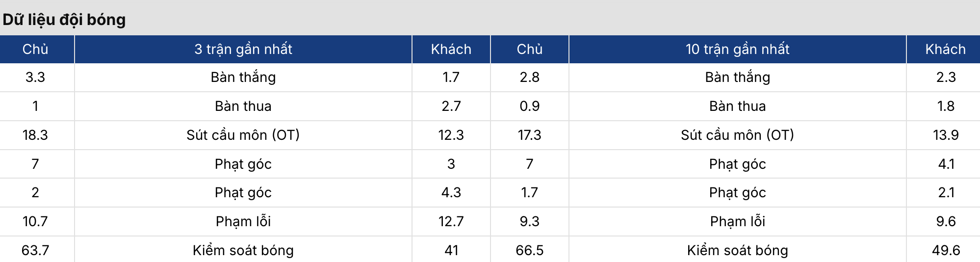Image resolution: width=980 pixels, height=262 pixels.
Task: Click "Kiểm soát bóng" in the 3-match table
Action: 243,250
